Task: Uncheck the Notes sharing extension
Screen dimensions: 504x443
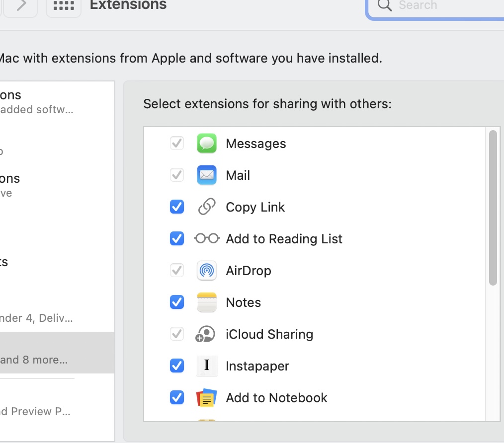Action: (x=177, y=302)
